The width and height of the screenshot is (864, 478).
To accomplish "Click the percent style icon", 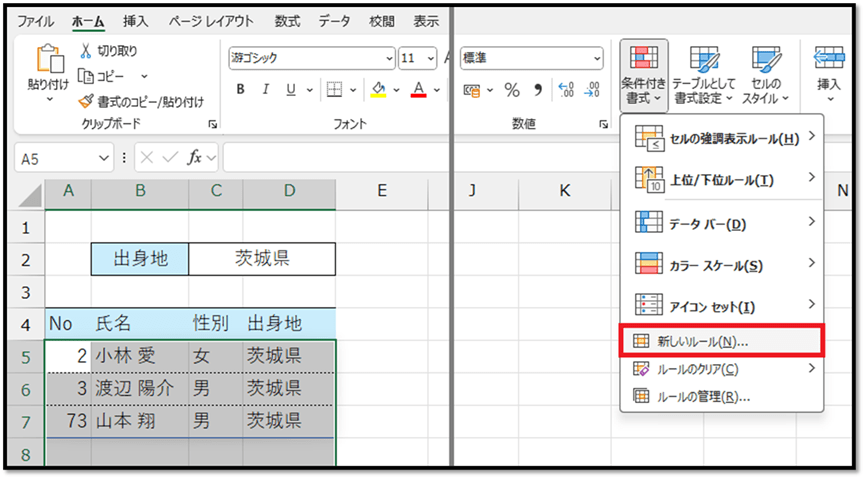I will tap(512, 90).
